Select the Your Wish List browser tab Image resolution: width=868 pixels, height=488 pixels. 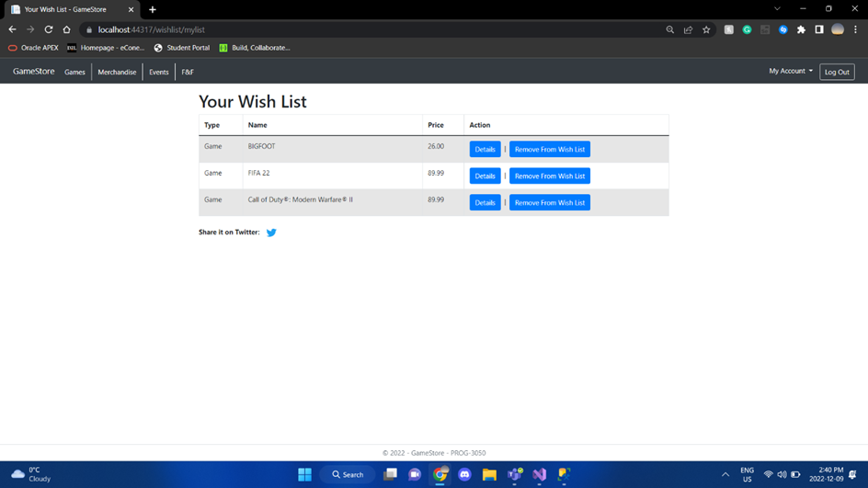pos(71,9)
